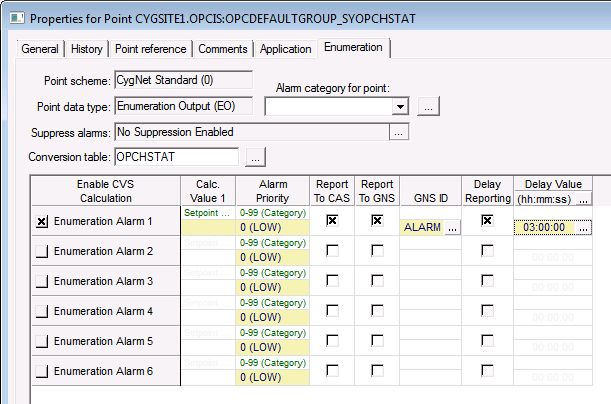Click the window icon in the title bar

pos(17,18)
